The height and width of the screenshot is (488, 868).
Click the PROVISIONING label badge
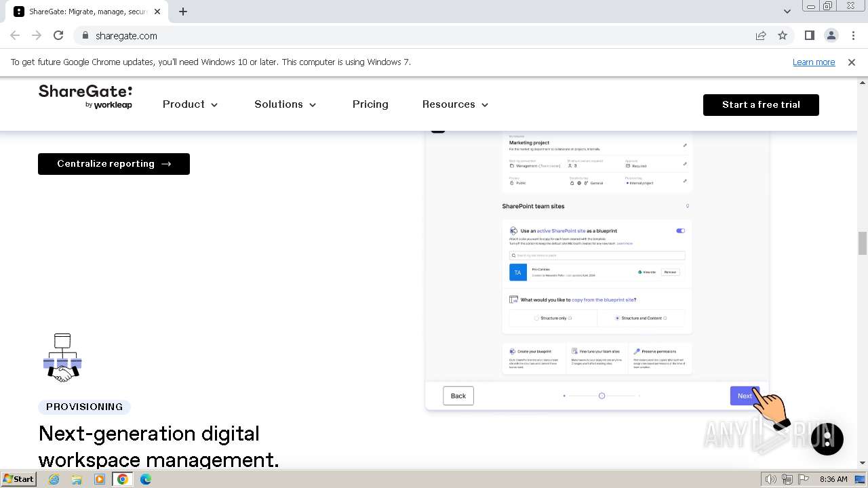coord(85,407)
